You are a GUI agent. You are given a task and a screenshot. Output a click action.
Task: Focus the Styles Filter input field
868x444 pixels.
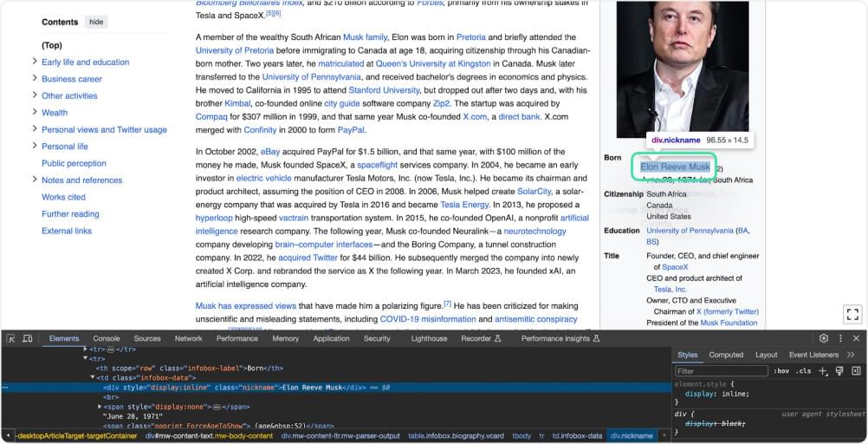point(722,371)
